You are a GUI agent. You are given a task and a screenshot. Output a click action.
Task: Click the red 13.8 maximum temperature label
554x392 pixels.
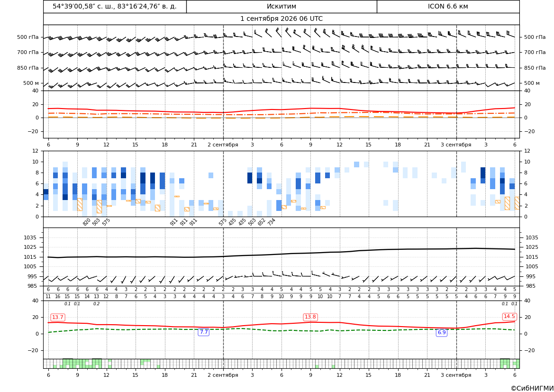tap(310, 317)
